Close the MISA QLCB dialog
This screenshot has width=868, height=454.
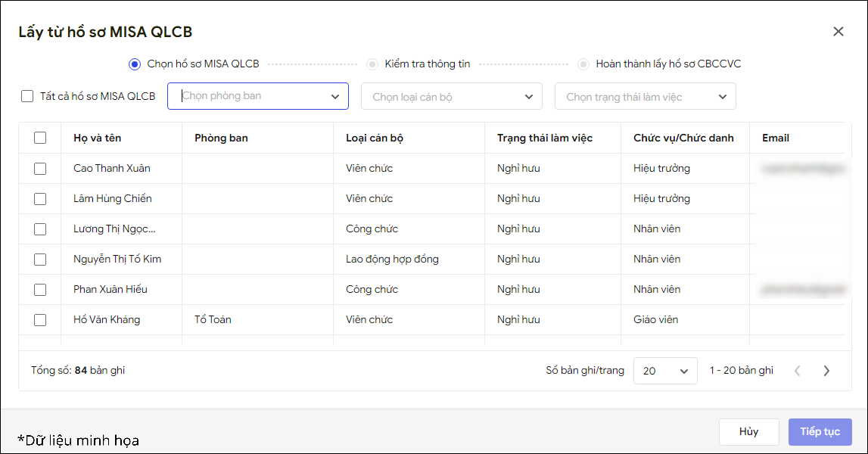pyautogui.click(x=838, y=32)
